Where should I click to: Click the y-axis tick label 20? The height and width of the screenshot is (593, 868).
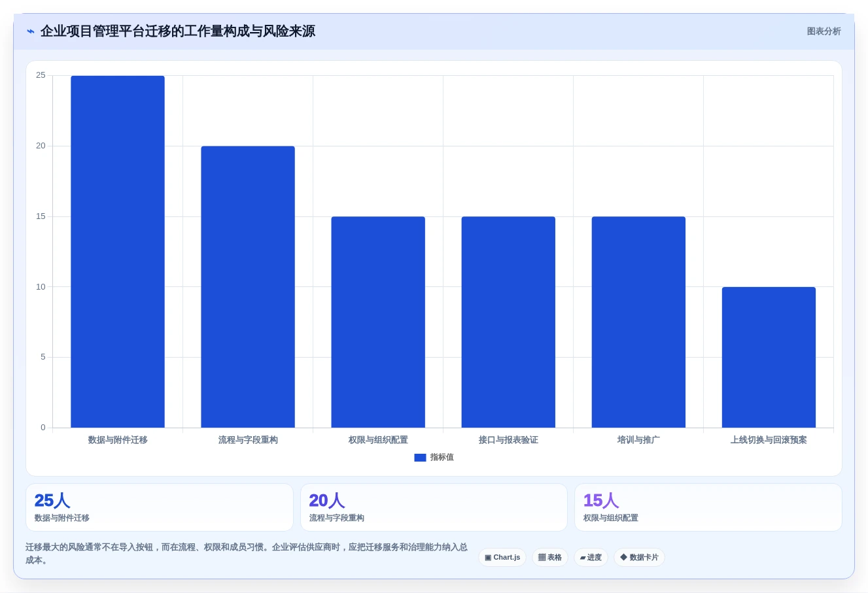tap(41, 146)
